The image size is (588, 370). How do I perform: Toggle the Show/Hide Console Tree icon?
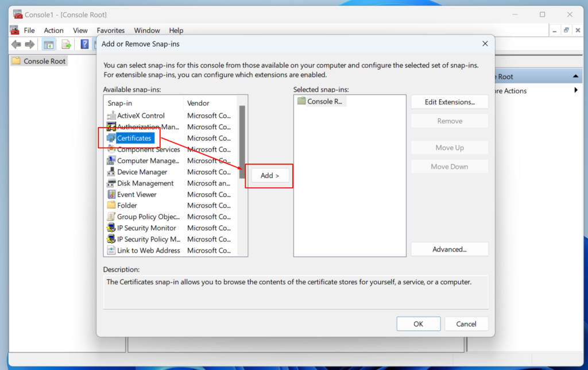48,45
